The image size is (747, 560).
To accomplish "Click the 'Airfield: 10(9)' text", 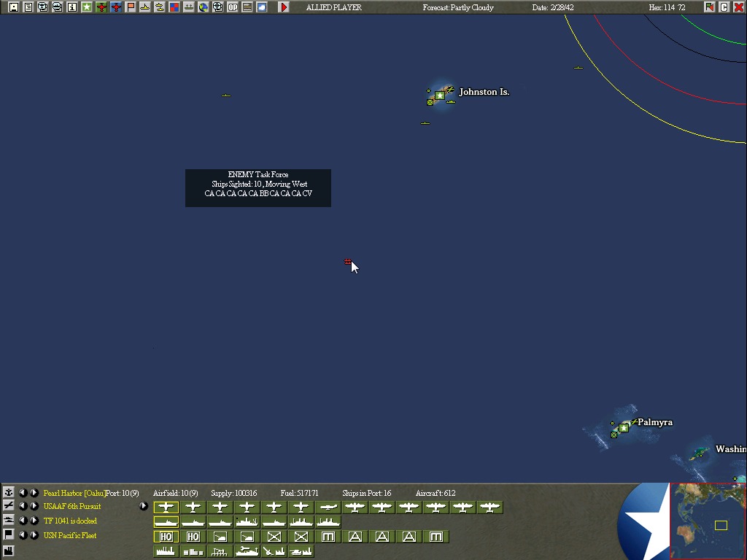I will point(175,493).
